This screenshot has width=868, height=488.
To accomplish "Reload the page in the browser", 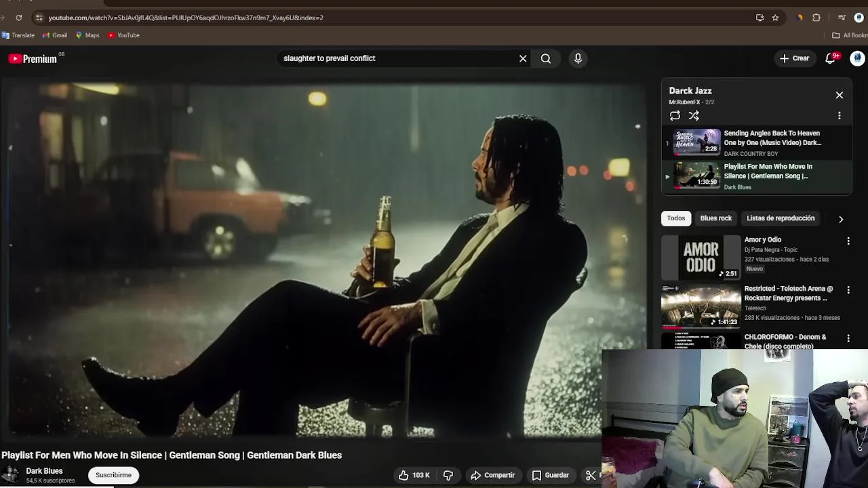I will click(18, 18).
